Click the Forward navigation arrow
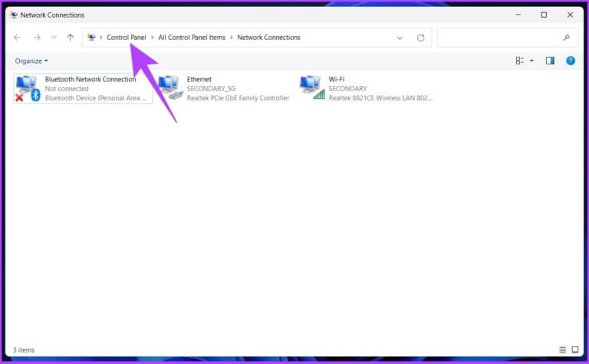The width and height of the screenshot is (589, 364). coord(37,37)
